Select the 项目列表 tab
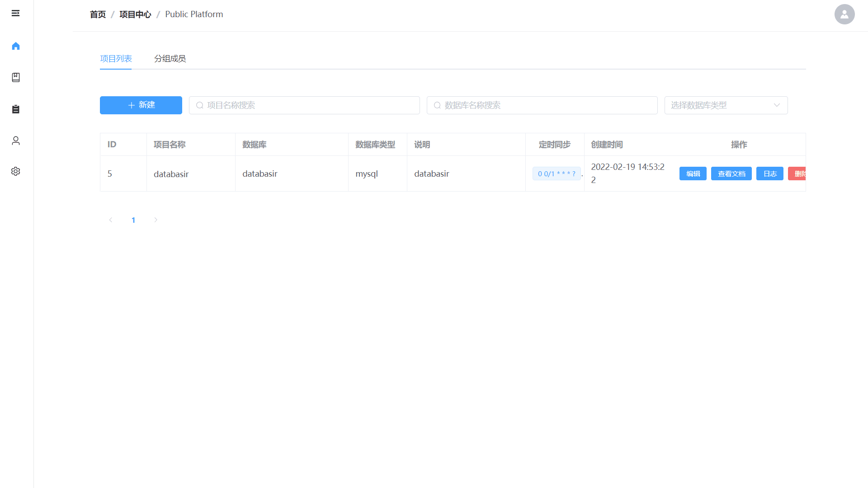 coord(116,59)
